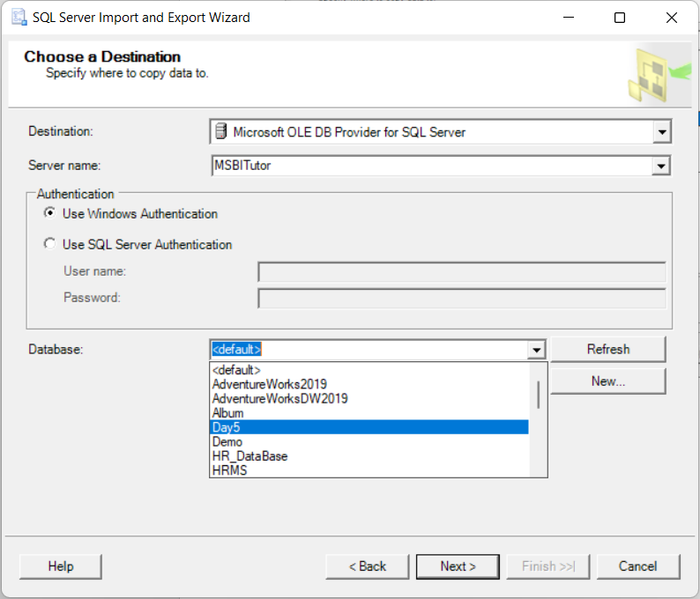
Task: Focus the Server name MSBITutor field
Action: 432,166
